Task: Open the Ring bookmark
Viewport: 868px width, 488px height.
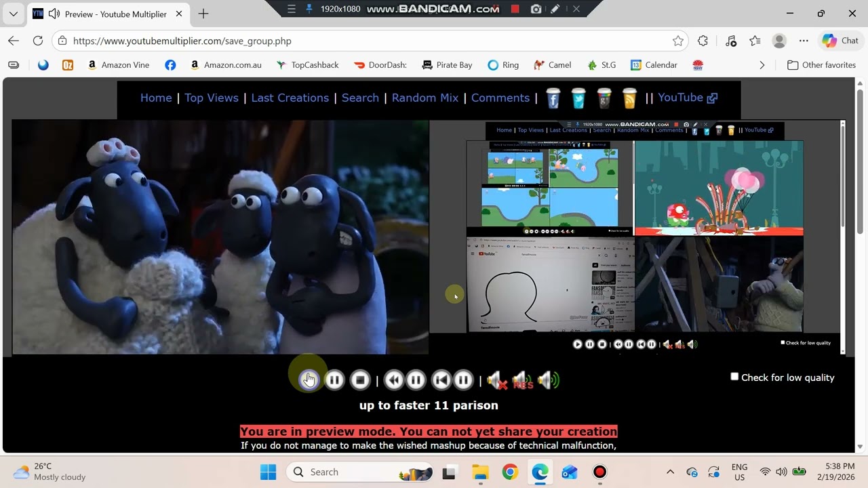Action: point(503,65)
